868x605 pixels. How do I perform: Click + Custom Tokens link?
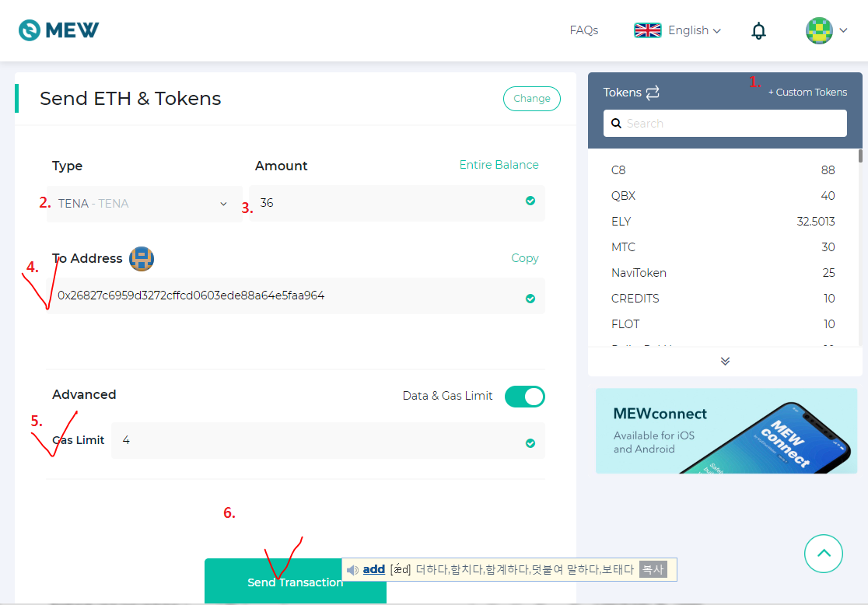click(807, 93)
